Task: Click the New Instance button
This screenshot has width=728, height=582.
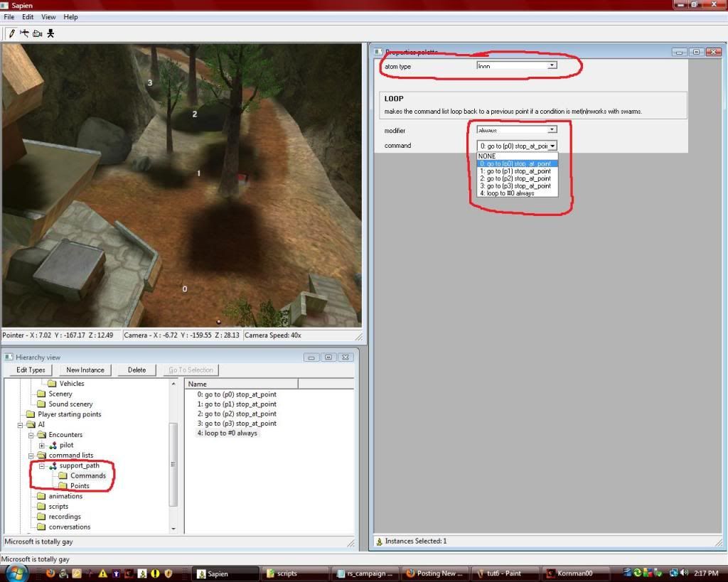Action: pos(85,370)
